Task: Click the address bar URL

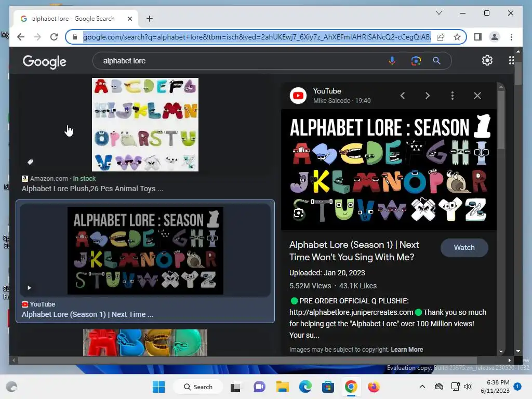Action: coord(257,37)
